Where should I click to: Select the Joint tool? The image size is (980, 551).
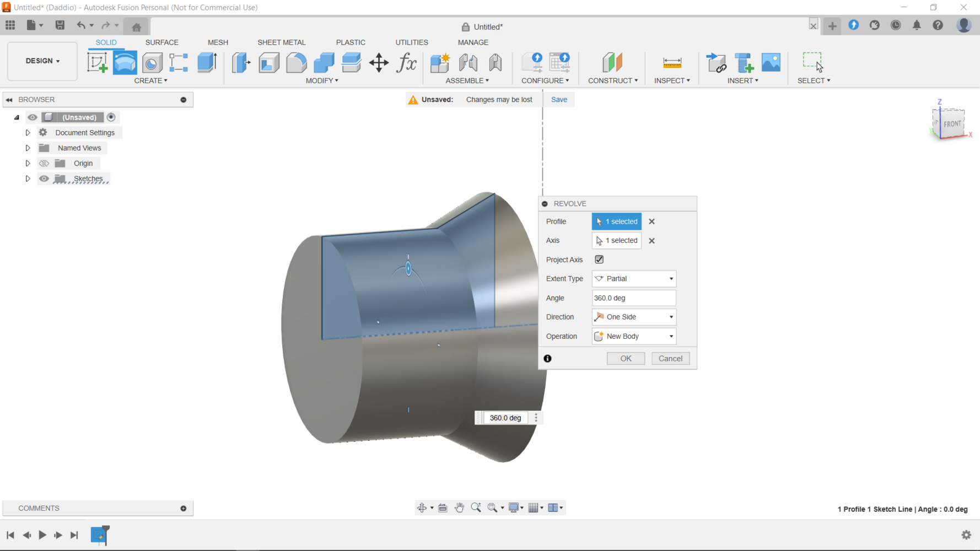point(468,62)
